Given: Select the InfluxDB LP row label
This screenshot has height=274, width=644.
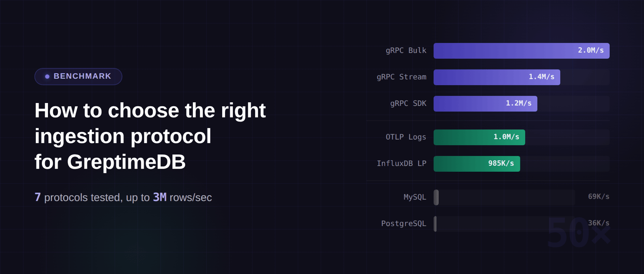Looking at the screenshot, I should point(401,163).
